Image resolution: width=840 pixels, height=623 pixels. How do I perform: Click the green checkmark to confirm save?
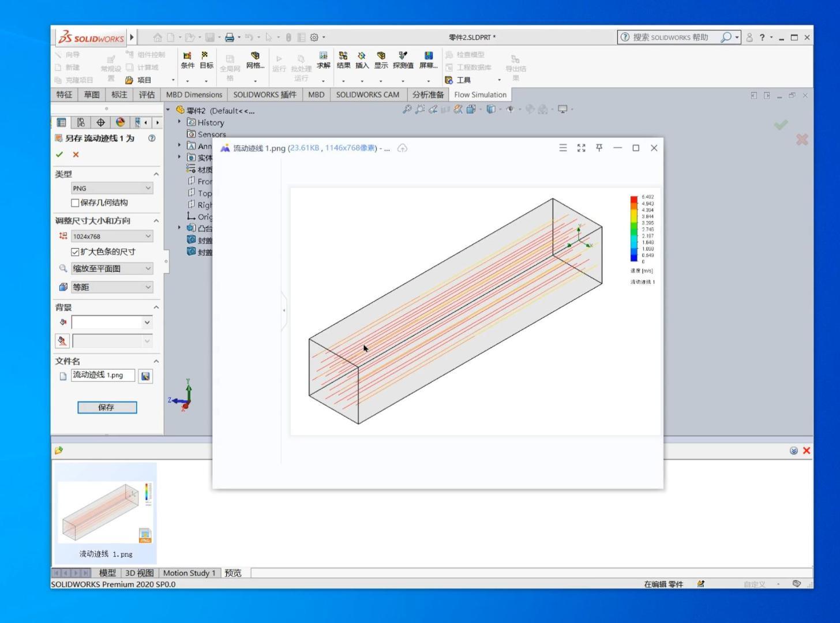click(x=59, y=154)
